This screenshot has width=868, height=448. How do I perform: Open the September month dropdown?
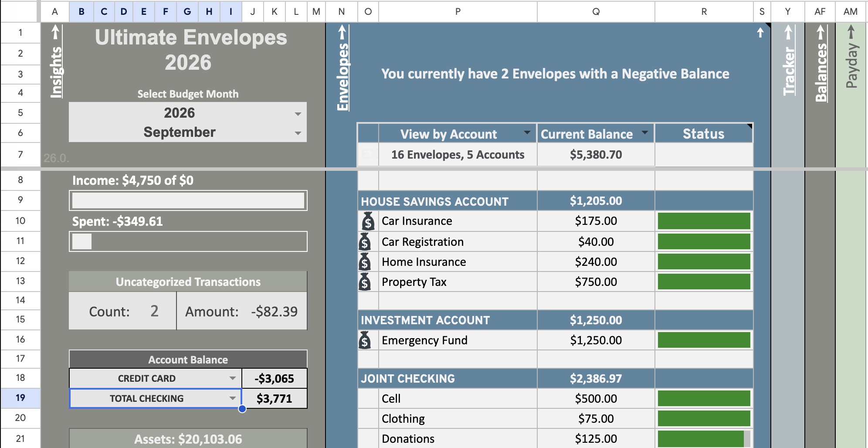[x=298, y=133]
